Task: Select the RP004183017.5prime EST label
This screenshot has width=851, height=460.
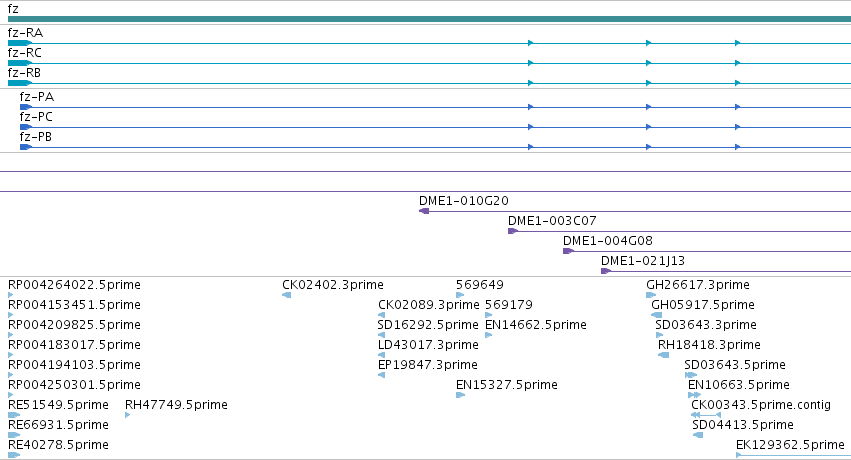Action: coord(74,345)
